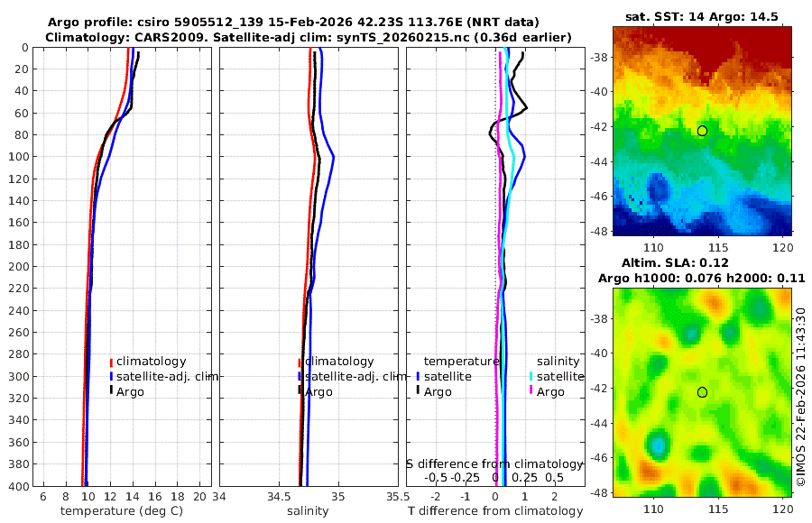812x523 pixels.
Task: Click the 'temperature (deg C)' axis label
Action: (122, 511)
